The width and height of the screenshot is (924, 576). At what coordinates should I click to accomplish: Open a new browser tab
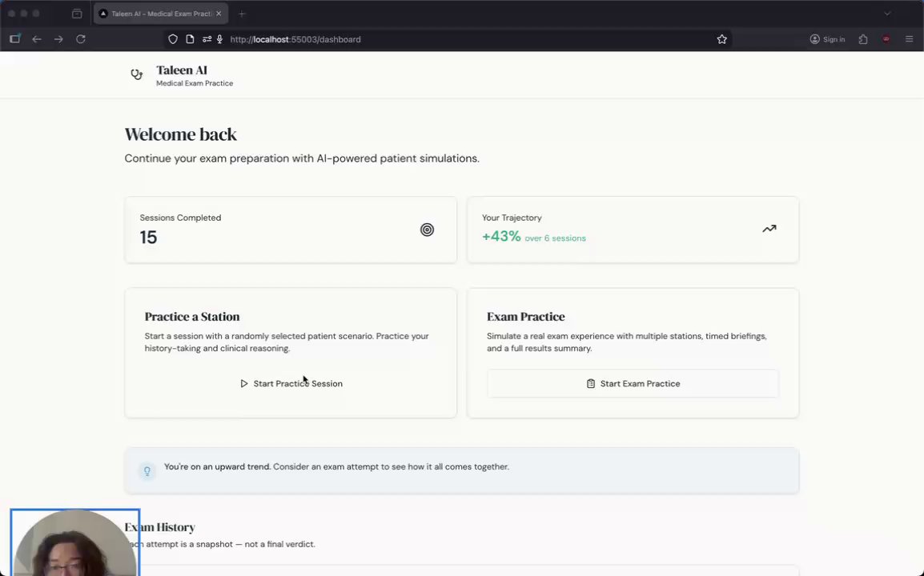coord(242,14)
